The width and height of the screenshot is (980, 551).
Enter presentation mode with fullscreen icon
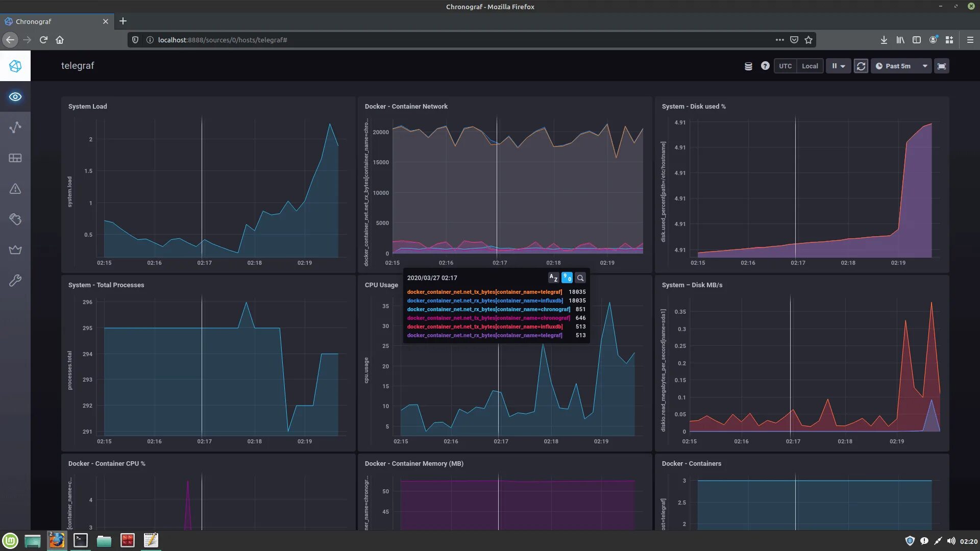click(x=942, y=66)
